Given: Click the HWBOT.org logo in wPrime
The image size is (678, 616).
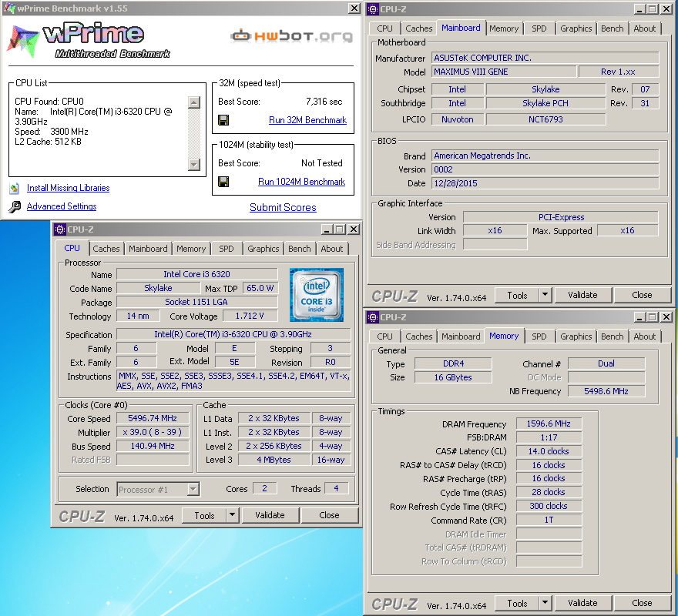Looking at the screenshot, I should tap(291, 36).
